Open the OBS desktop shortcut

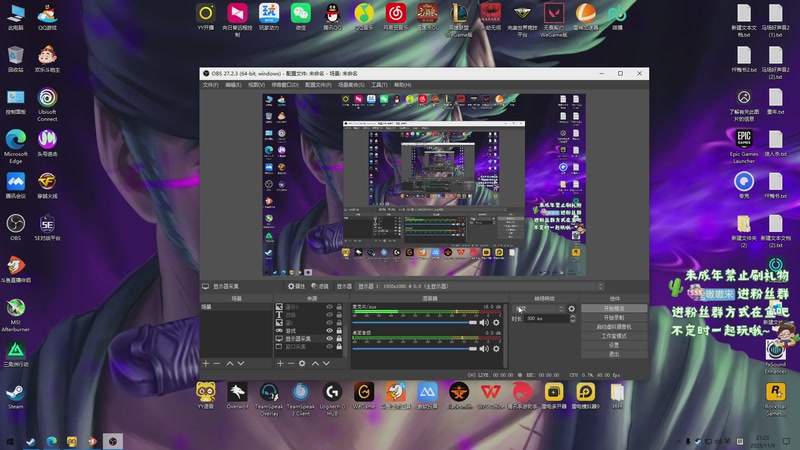click(x=16, y=228)
